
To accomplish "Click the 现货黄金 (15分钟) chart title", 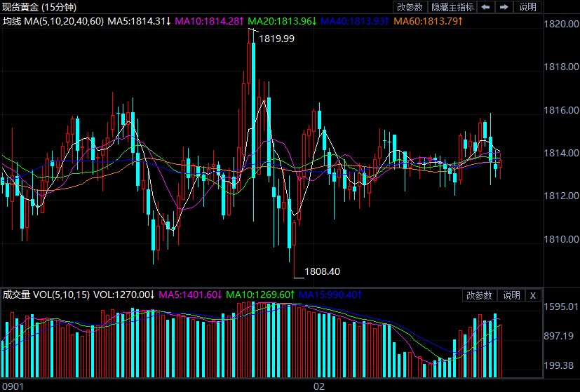I will pyautogui.click(x=39, y=7).
